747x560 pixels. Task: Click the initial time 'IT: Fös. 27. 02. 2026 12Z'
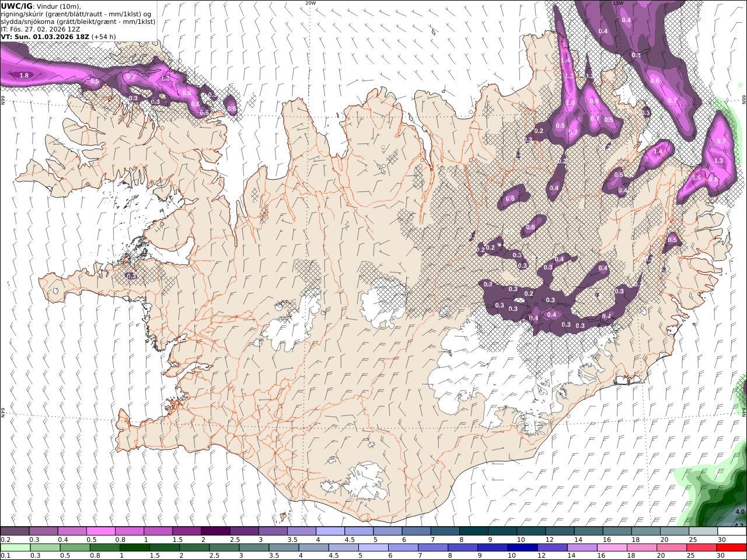click(40, 29)
